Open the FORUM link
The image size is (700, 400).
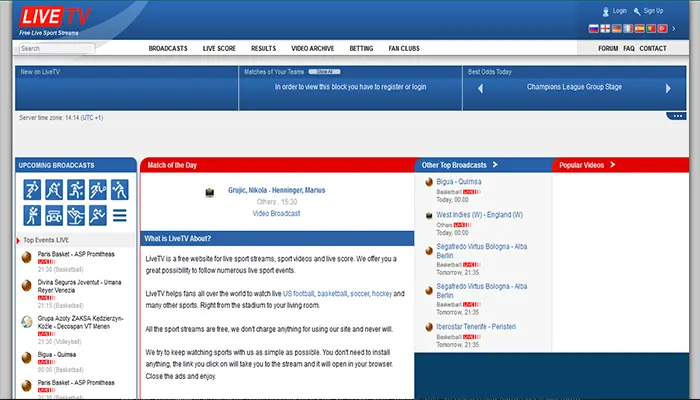(608, 48)
